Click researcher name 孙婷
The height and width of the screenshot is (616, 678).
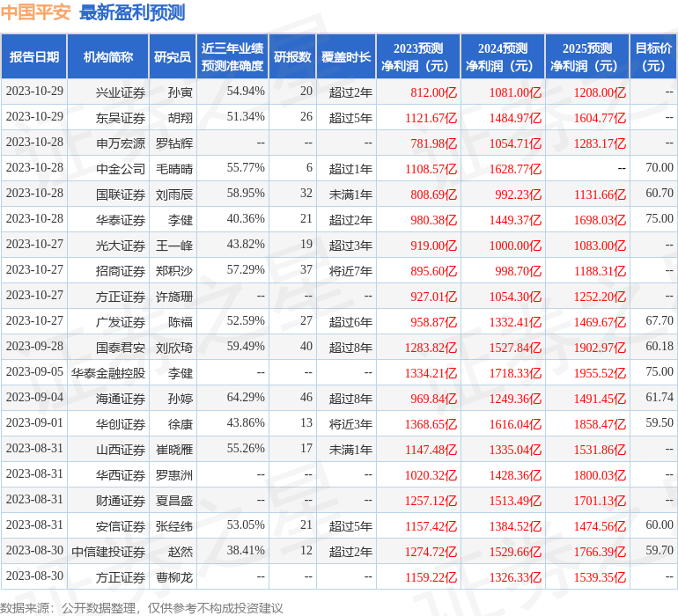coord(181,399)
